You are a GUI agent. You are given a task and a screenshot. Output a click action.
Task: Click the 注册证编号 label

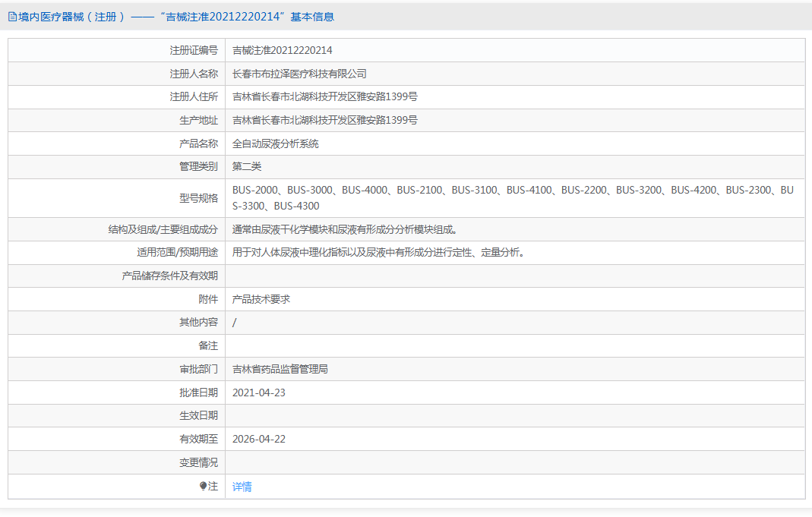pos(194,50)
